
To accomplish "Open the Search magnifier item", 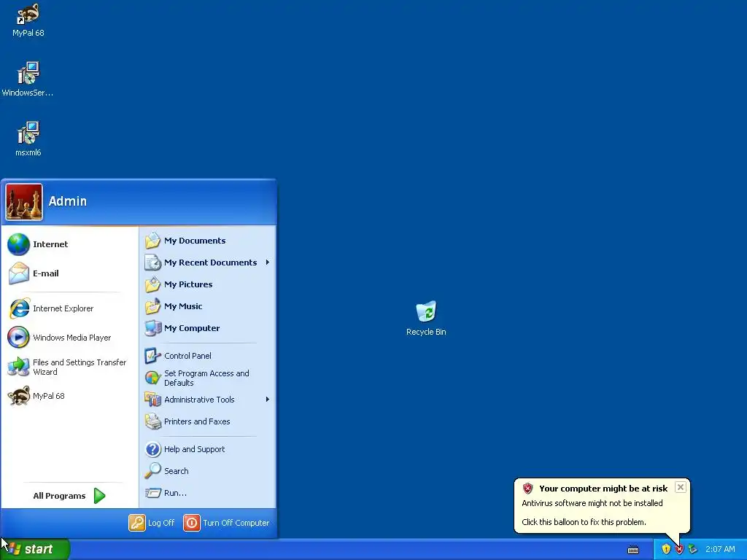I will (x=208, y=471).
